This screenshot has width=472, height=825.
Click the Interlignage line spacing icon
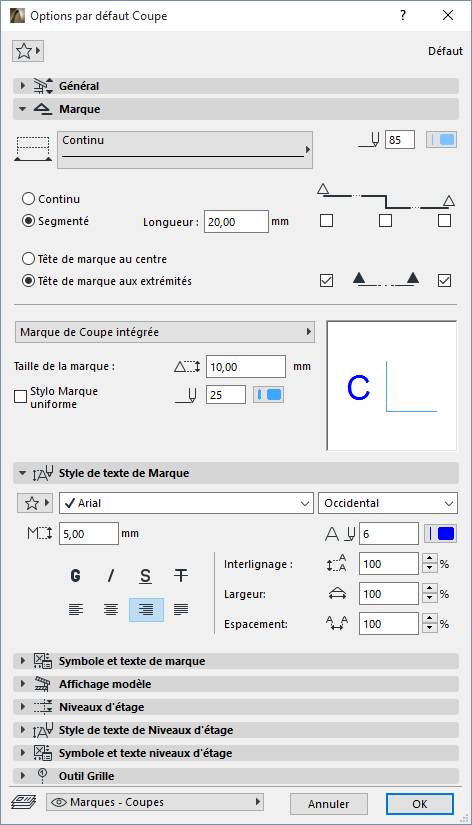(x=337, y=564)
